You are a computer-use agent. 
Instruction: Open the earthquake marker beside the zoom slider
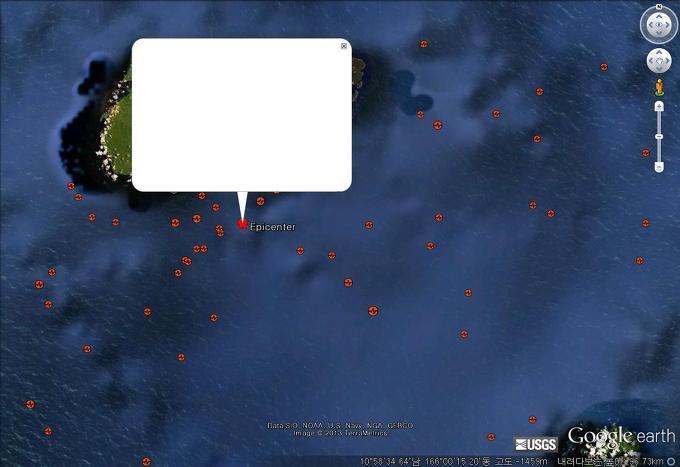coord(646,153)
